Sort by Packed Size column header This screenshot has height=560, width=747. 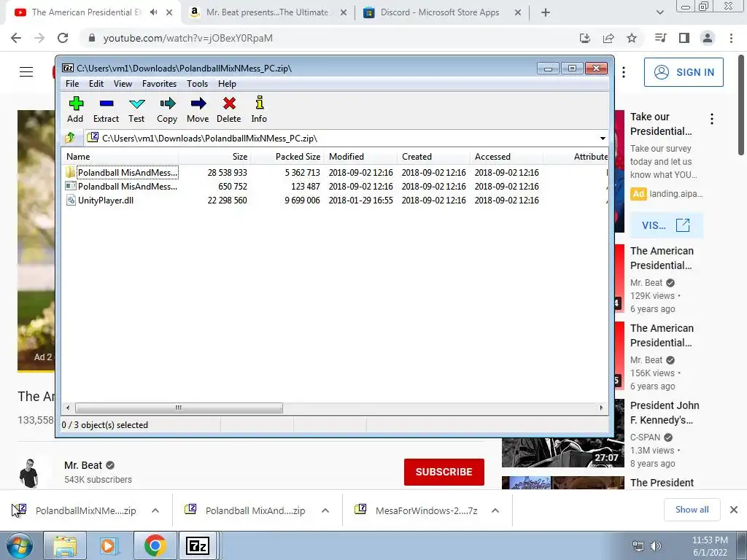[287, 157]
